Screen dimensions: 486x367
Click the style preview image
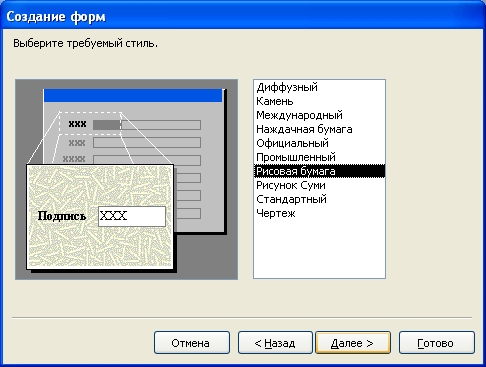point(127,179)
